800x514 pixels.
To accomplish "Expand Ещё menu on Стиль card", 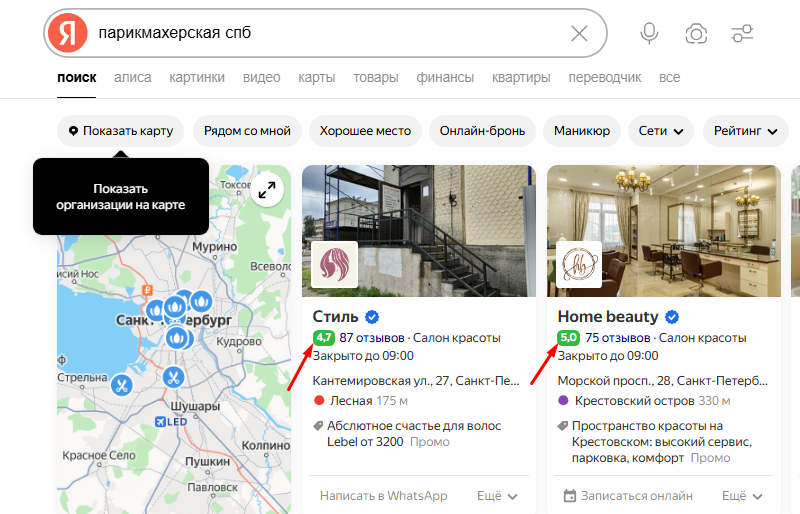I will point(497,496).
